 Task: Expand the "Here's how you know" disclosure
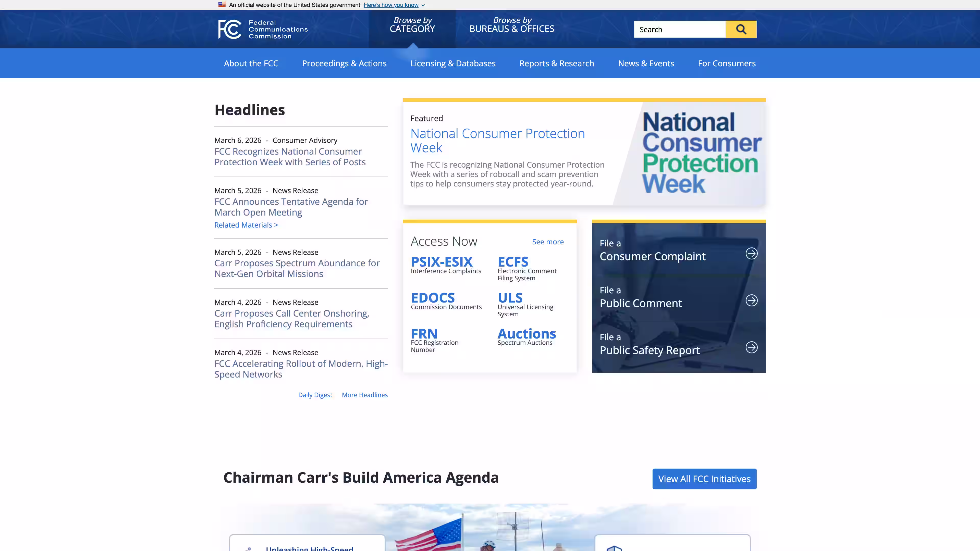391,5
